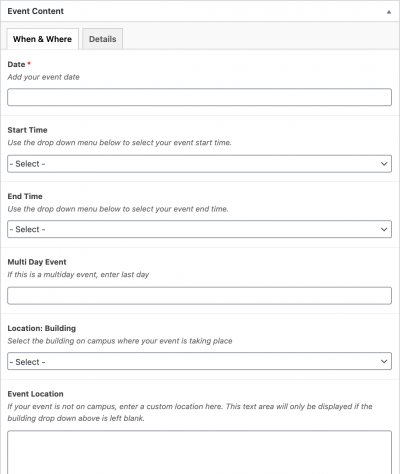Click the Date field label

coord(16,64)
